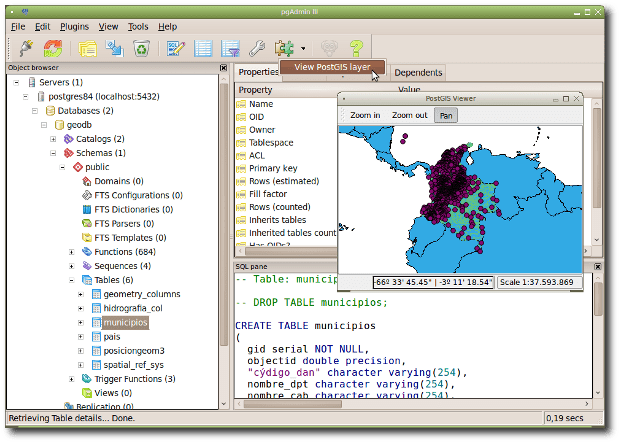The image size is (620, 443).
Task: Click the Tablespace property row
Action: (x=271, y=143)
